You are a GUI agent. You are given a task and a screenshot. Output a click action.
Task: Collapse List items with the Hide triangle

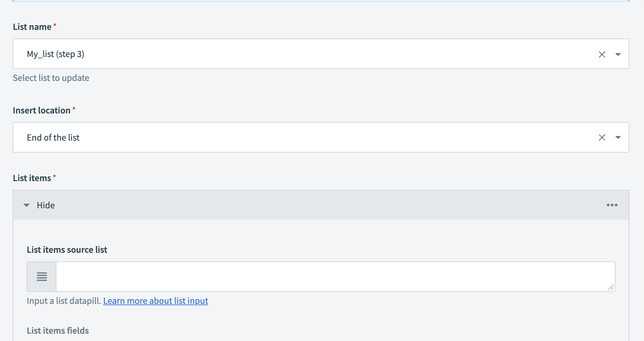tap(27, 205)
